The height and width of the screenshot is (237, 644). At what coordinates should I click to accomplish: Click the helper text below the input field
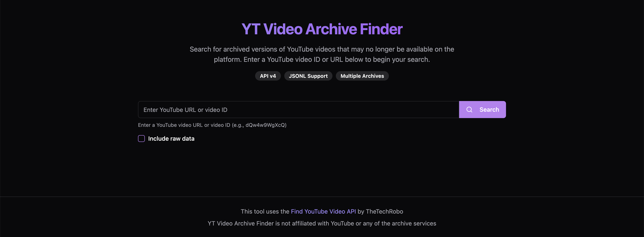pos(212,125)
